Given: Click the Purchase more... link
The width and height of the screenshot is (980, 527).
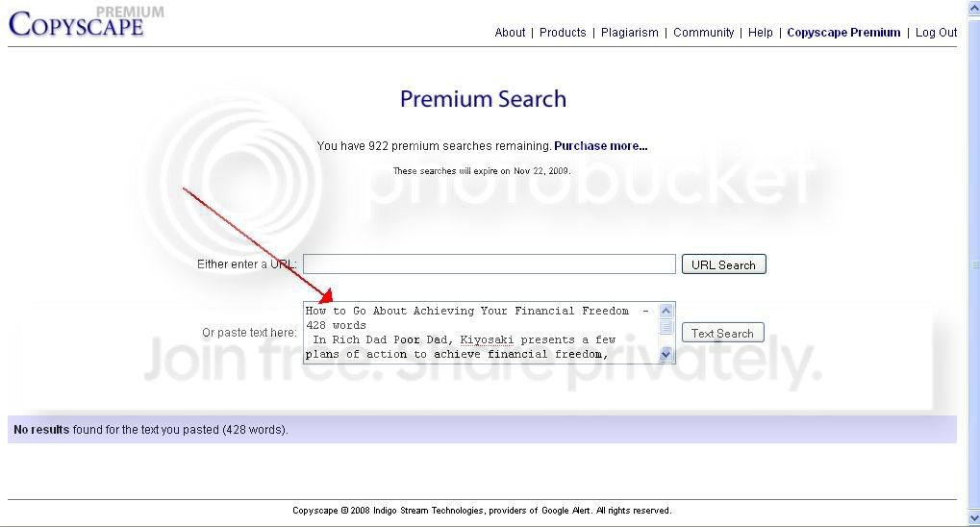Looking at the screenshot, I should [601, 146].
